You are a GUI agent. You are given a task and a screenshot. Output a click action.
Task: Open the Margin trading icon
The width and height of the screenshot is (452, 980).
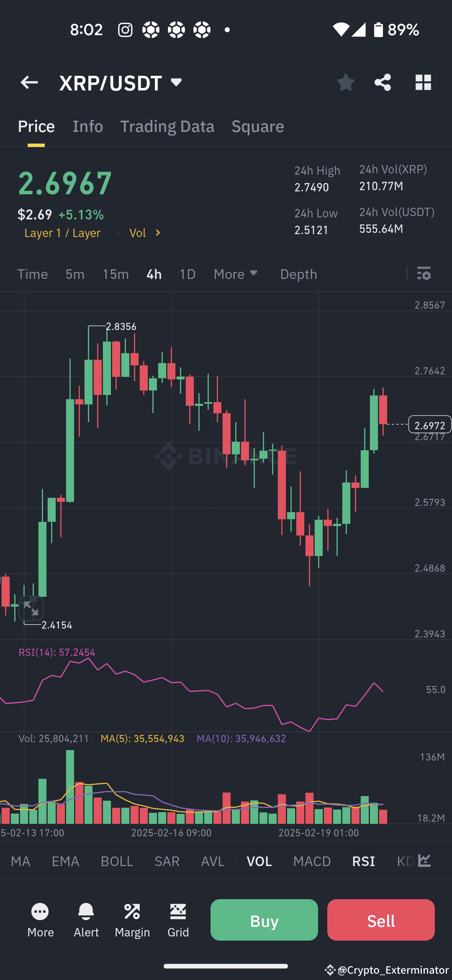132,920
